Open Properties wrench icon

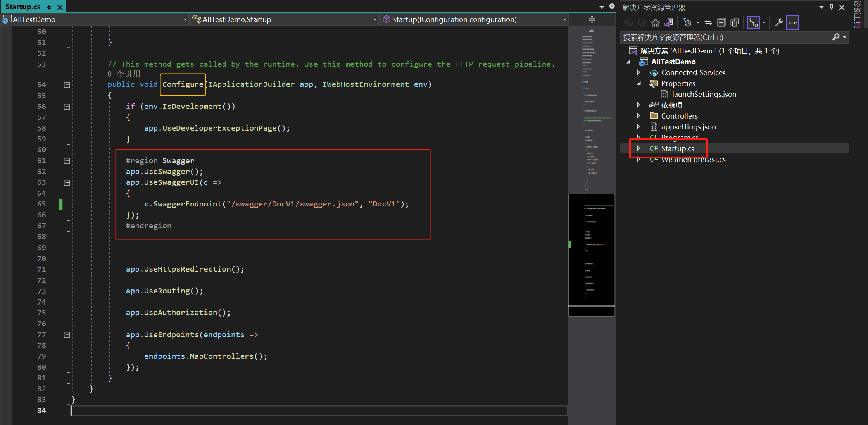click(x=779, y=23)
